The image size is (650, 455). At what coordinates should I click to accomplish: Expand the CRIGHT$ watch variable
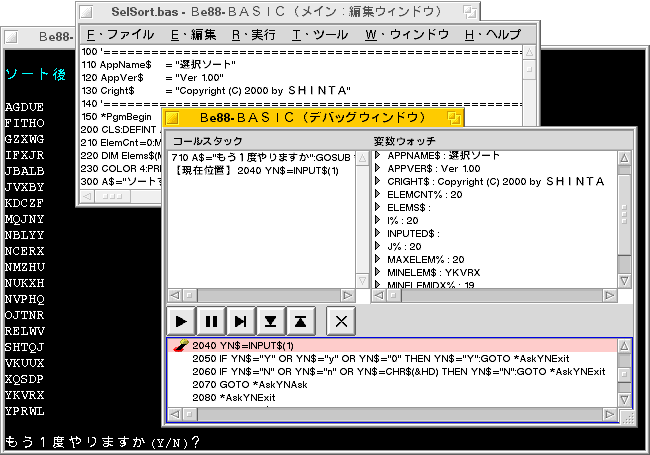(x=377, y=181)
